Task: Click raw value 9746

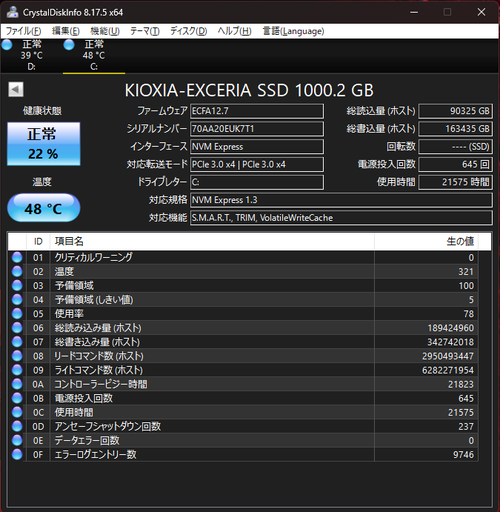Action: pos(463,454)
